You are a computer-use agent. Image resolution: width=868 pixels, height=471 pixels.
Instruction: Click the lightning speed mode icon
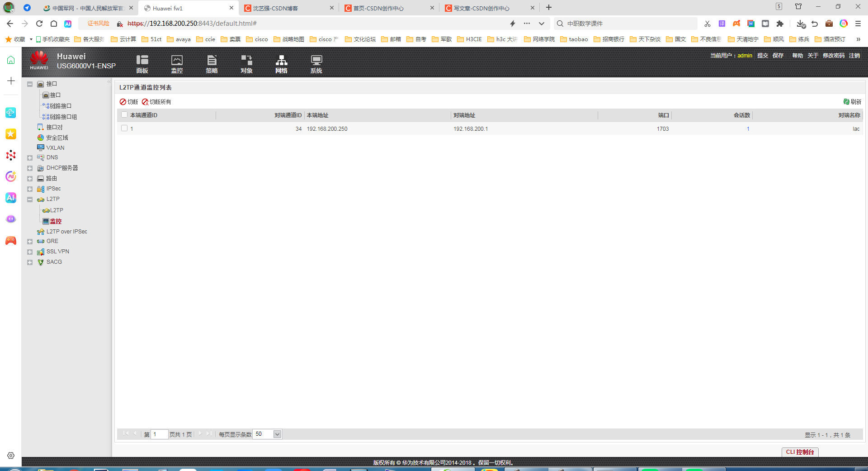[513, 24]
